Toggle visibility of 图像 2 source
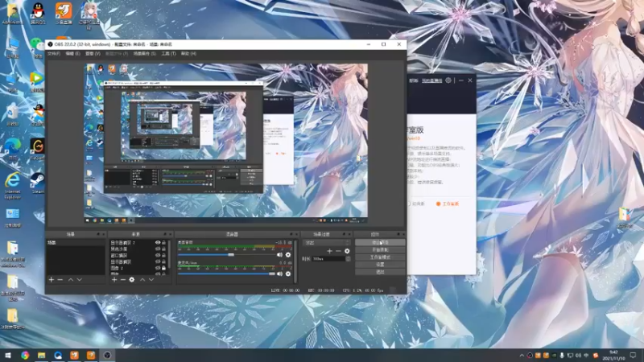Screen dimensions: 644x362 pyautogui.click(x=157, y=268)
